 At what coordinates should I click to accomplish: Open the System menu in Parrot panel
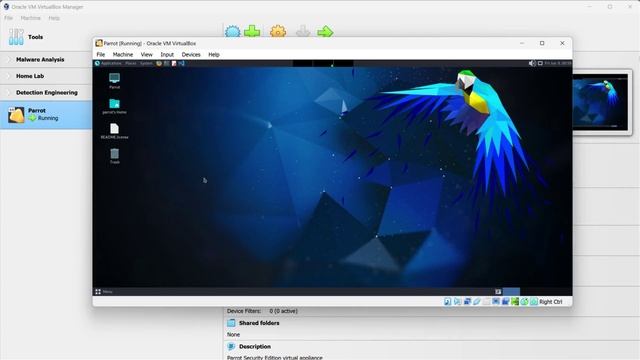click(146, 63)
